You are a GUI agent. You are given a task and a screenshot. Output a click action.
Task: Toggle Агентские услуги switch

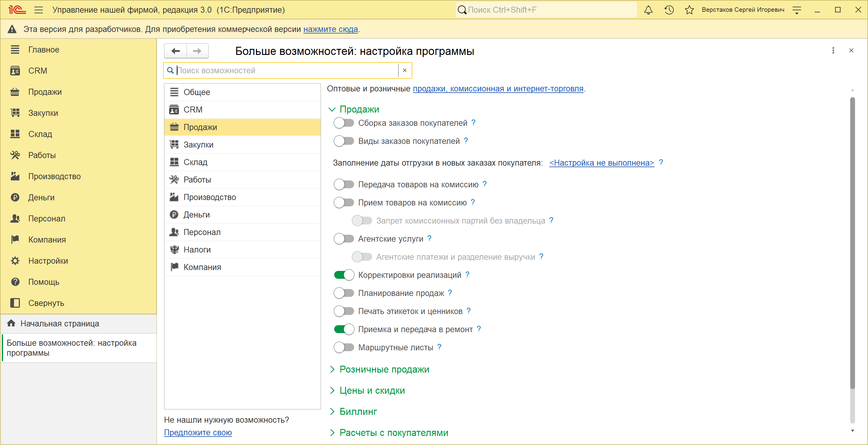point(344,239)
